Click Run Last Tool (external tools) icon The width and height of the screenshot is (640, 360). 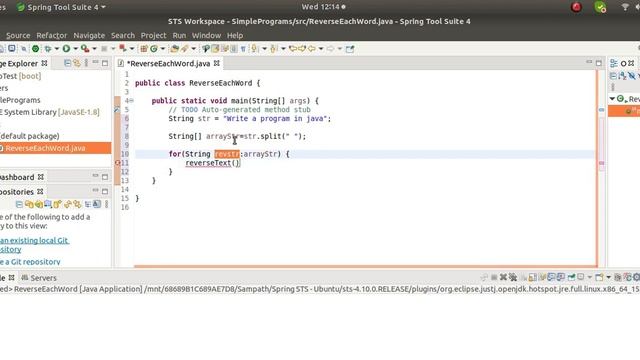[85, 49]
